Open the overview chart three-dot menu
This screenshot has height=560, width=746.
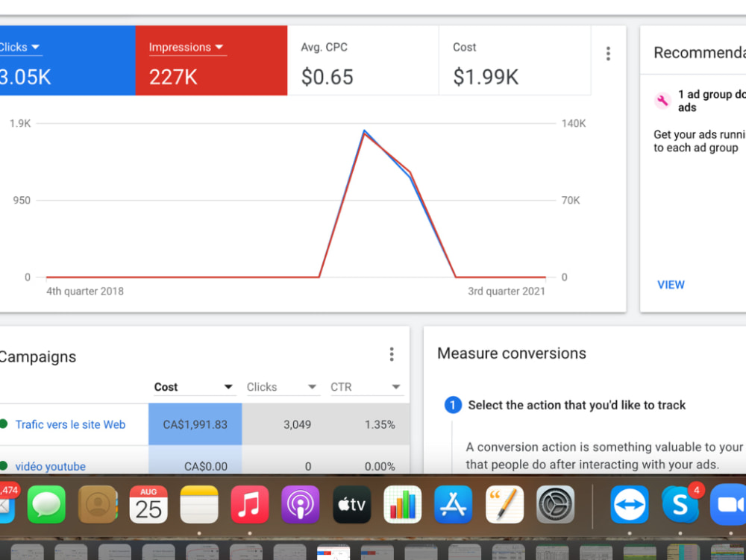[608, 53]
